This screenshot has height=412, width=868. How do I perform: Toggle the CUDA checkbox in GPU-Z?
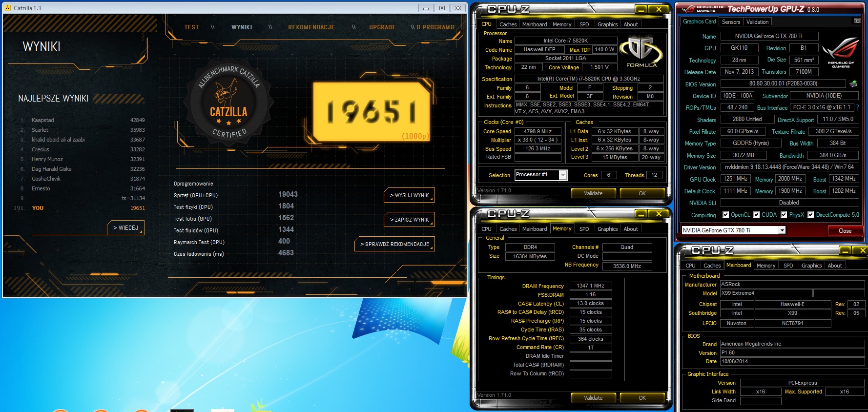click(x=756, y=215)
